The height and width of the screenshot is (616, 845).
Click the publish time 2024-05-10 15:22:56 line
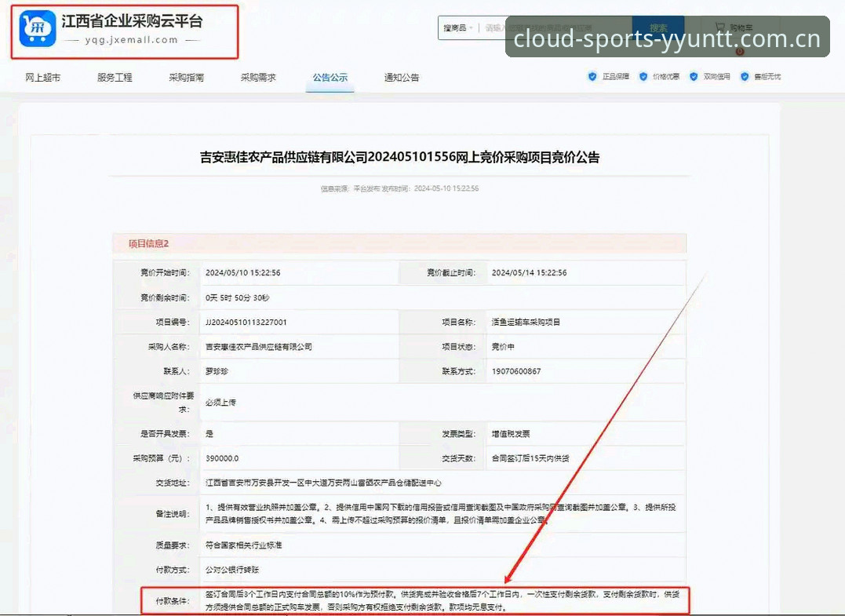tap(399, 188)
